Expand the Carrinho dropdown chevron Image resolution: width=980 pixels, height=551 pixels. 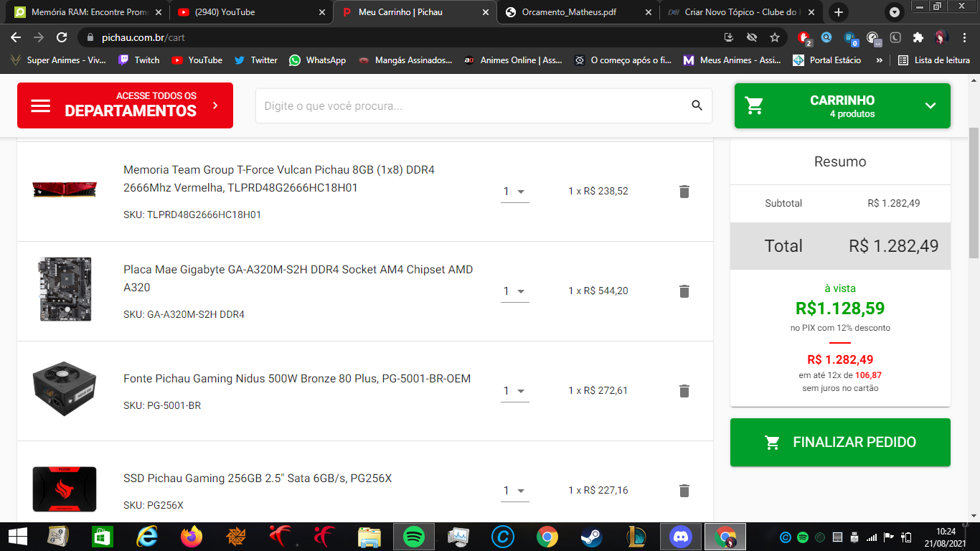point(930,105)
